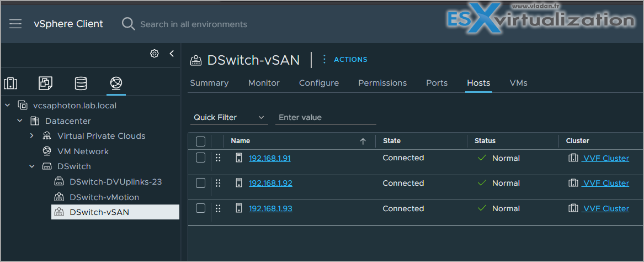Click the VM Network globe icon

point(47,151)
